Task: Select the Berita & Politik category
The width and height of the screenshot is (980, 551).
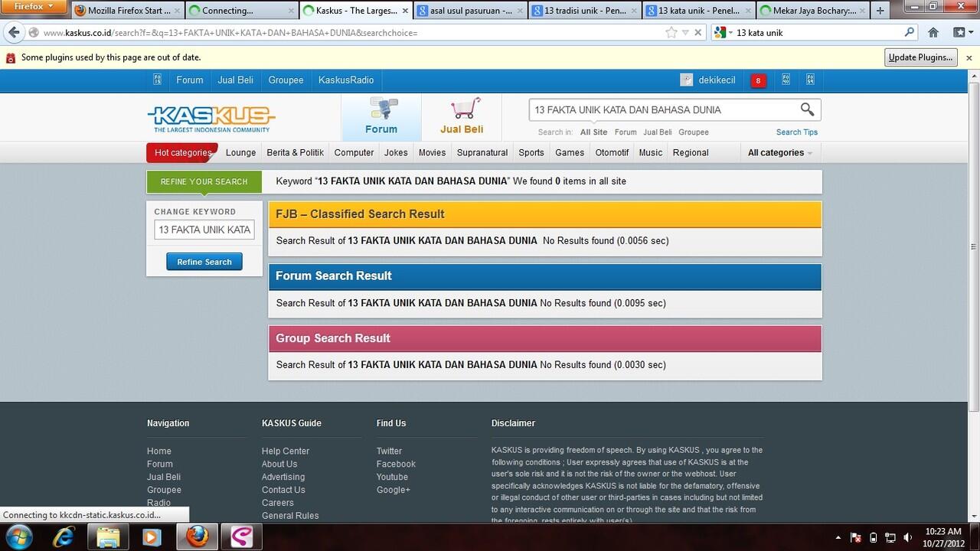Action: 295,152
